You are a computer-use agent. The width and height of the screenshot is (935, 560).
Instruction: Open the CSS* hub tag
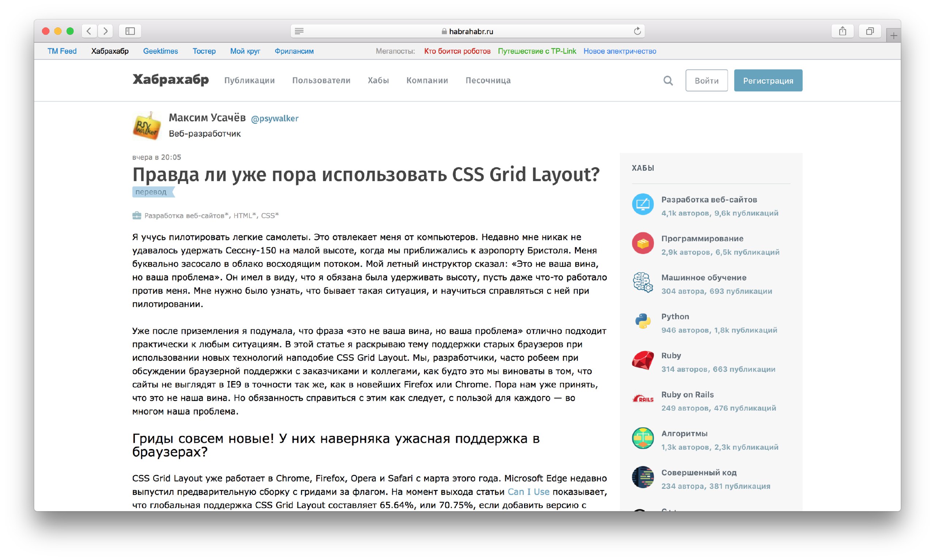click(270, 216)
